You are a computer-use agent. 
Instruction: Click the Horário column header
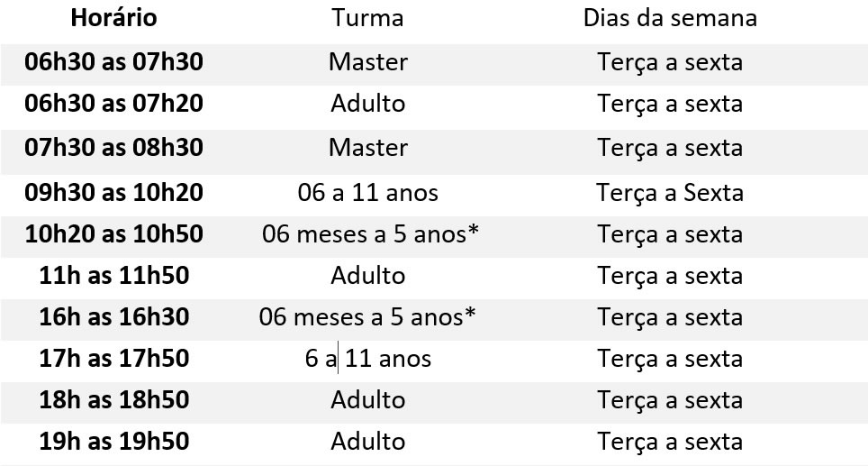click(x=114, y=18)
